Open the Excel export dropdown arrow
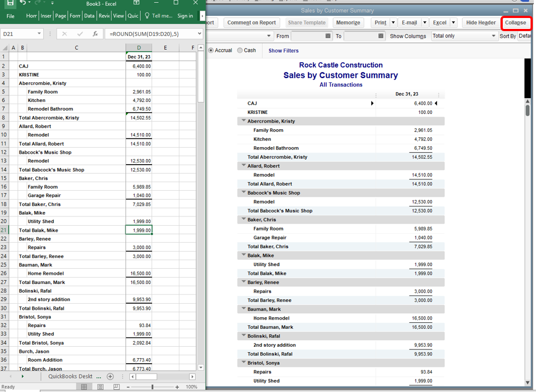536x392 pixels. tap(453, 23)
